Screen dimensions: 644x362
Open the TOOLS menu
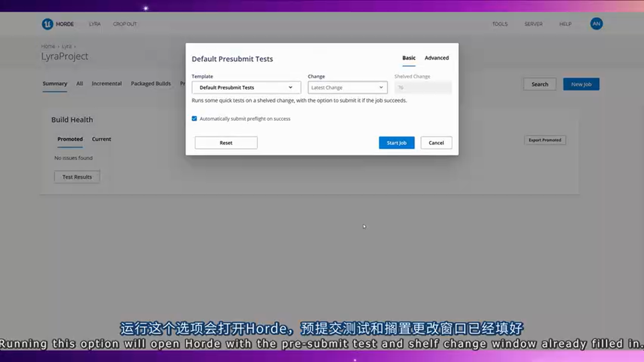(x=500, y=24)
